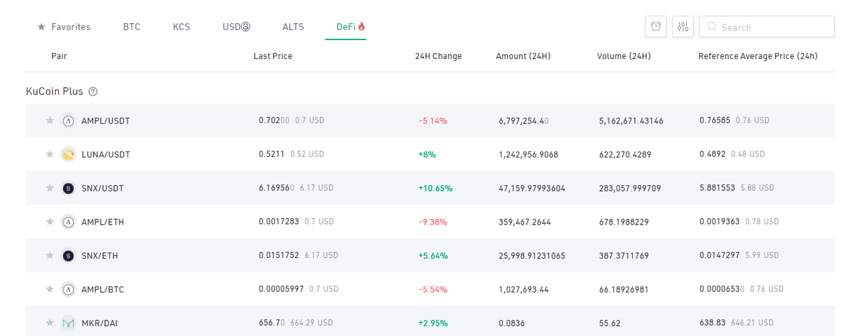
Task: Click the AMPL coin icon in the AMPL/USDT row
Action: point(68,121)
